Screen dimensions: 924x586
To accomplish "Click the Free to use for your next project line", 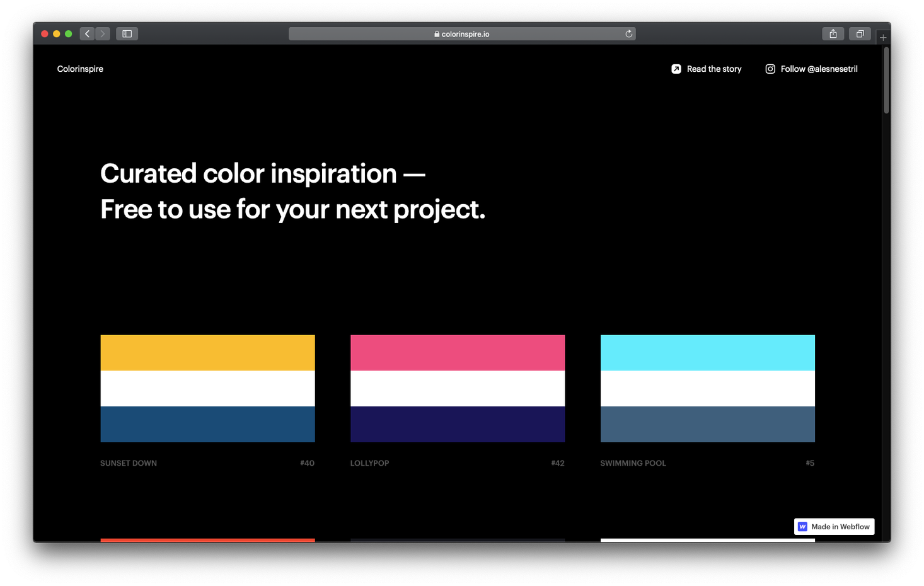I will point(293,210).
